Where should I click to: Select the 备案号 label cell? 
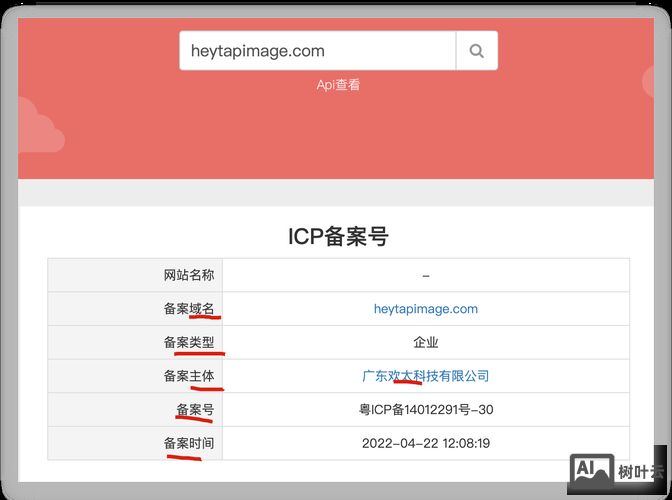click(135, 410)
